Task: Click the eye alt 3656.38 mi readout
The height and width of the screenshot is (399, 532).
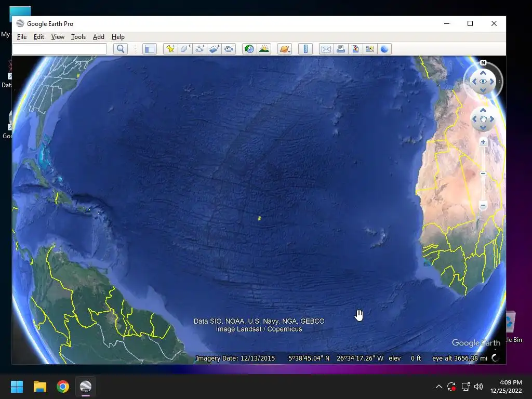Action: coord(460,358)
